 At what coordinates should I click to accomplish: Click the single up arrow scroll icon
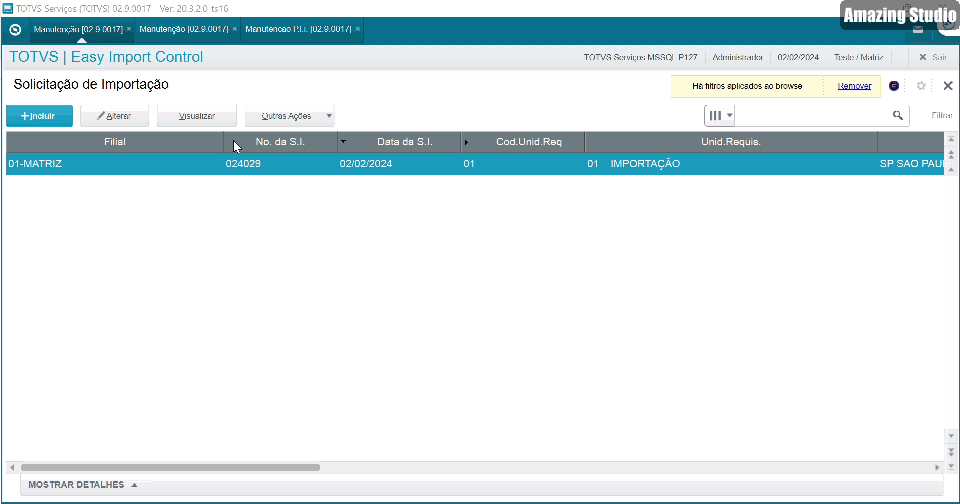coord(951,170)
